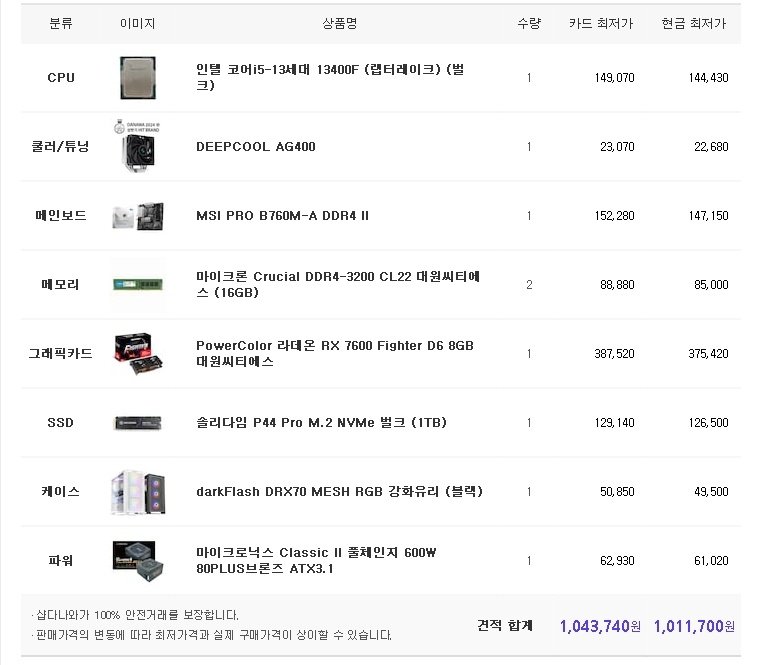
Task: Click the Crucial DDR4 memory stick image
Action: click(x=138, y=284)
